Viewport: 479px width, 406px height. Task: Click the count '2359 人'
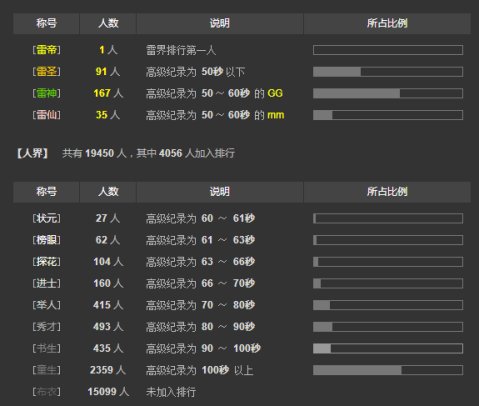pos(108,370)
